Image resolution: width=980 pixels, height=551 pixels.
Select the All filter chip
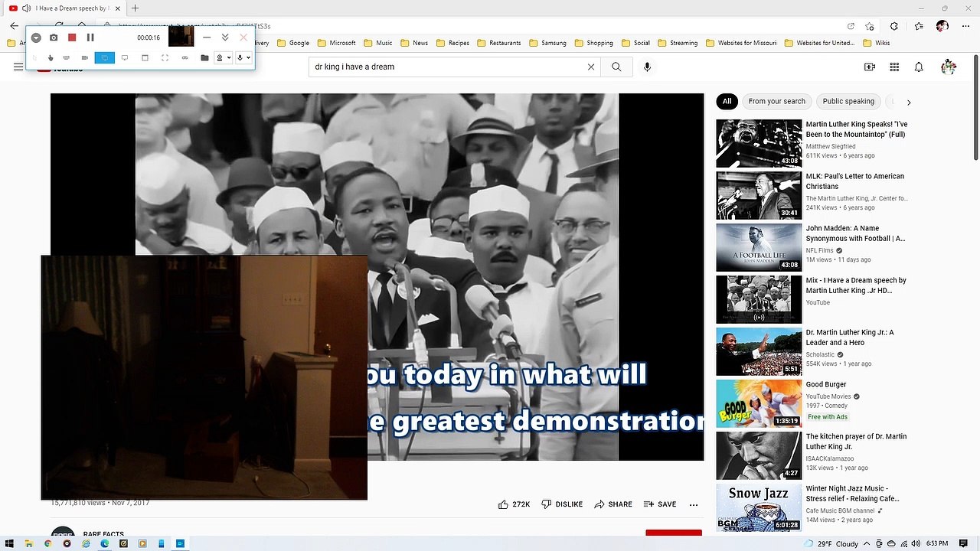point(727,101)
